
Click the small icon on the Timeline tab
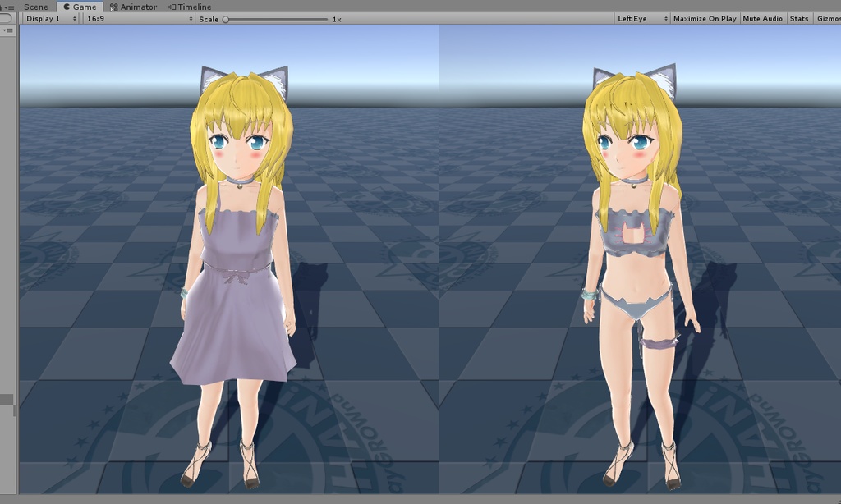click(173, 6)
